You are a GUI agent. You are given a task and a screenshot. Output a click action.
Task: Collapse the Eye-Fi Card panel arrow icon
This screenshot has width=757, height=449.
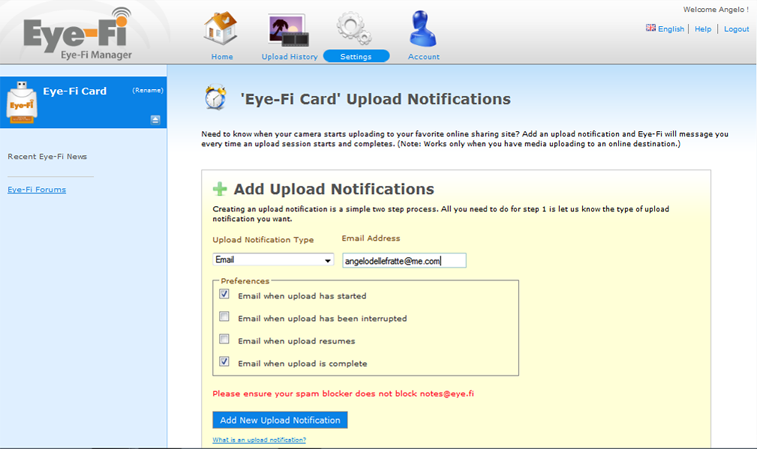pos(155,120)
